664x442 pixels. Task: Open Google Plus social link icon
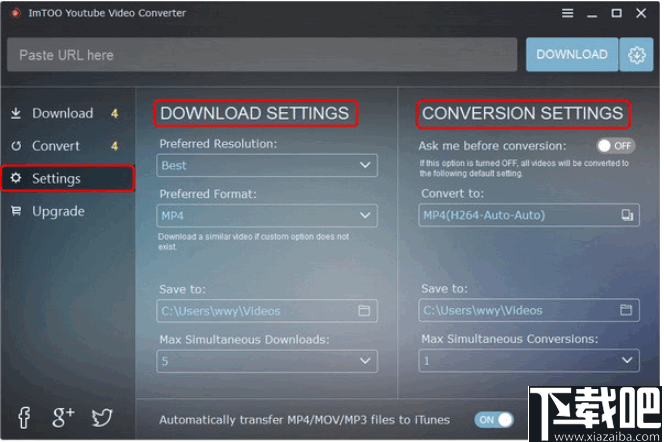coord(63,417)
